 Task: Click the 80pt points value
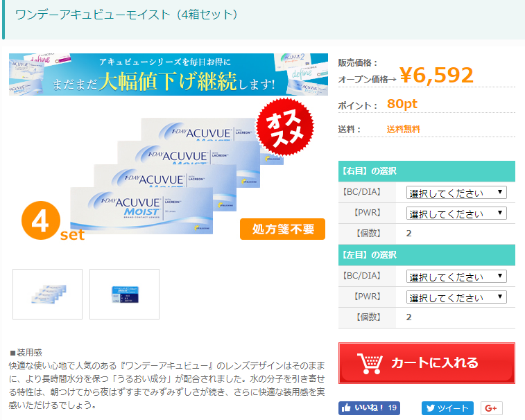[402, 104]
